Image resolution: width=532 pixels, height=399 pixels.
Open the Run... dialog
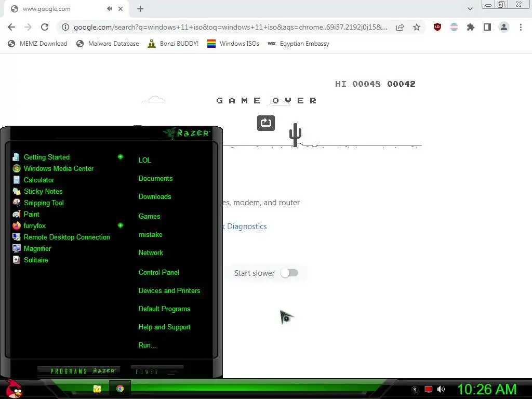click(x=147, y=345)
